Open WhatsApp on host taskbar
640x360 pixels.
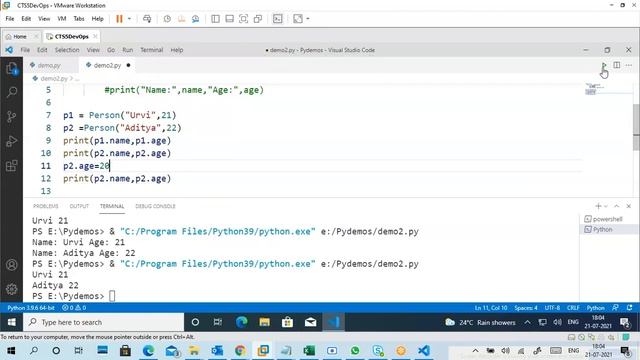click(x=355, y=351)
